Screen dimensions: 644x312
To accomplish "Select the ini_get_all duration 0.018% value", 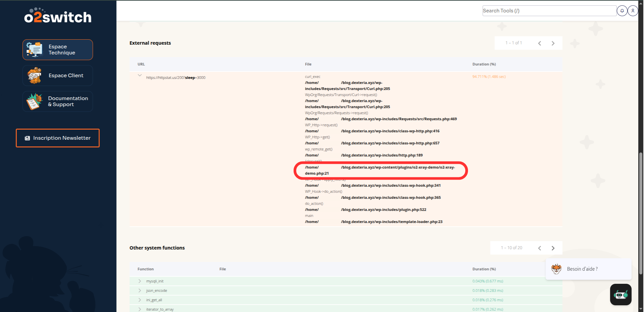I will pos(488,300).
